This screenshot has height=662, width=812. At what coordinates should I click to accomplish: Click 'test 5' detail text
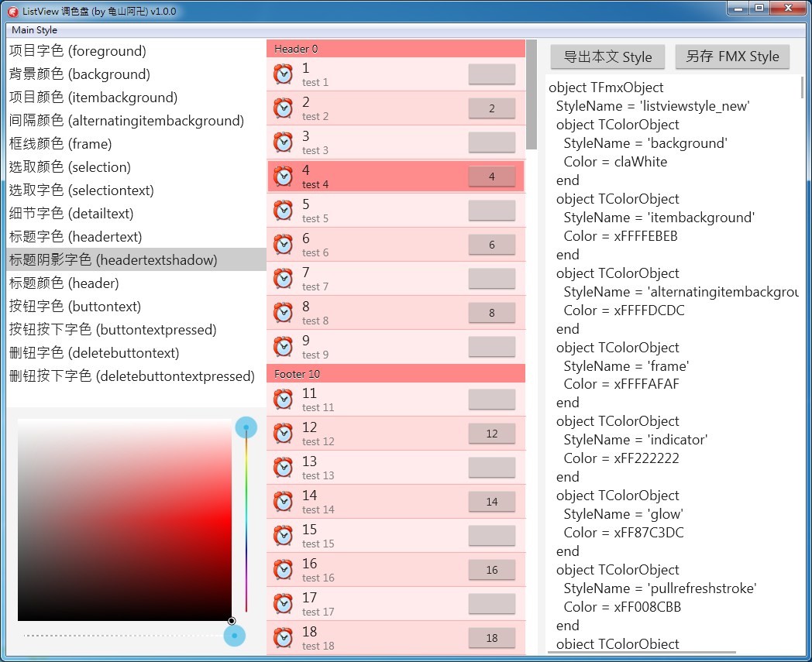click(x=315, y=218)
